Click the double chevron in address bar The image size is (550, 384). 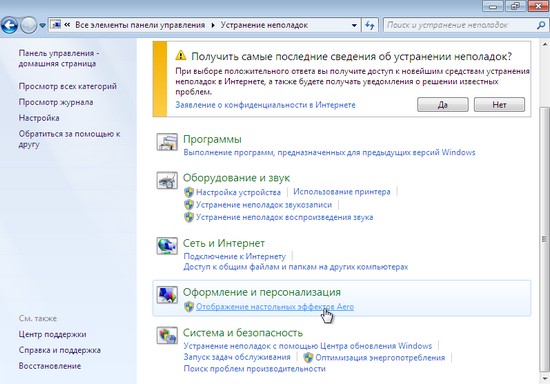coord(67,25)
